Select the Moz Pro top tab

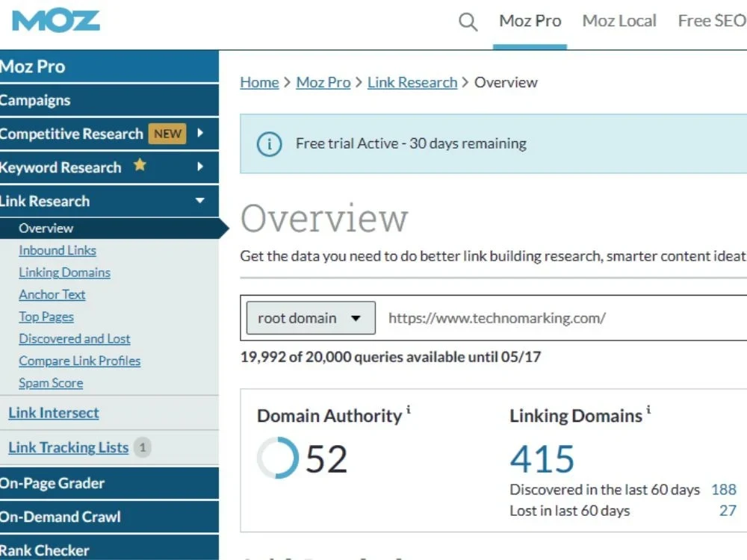pyautogui.click(x=530, y=21)
